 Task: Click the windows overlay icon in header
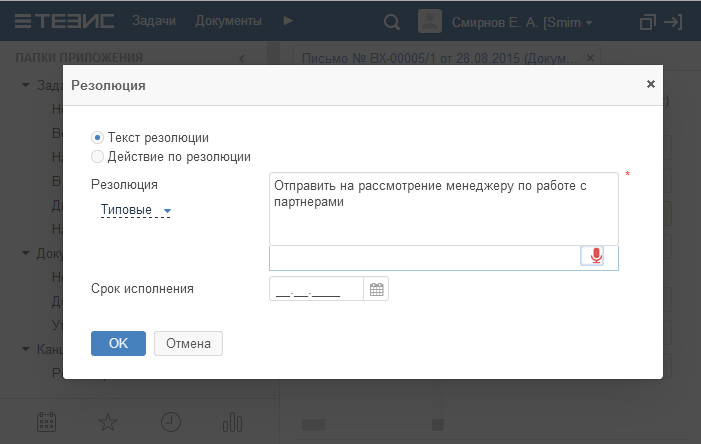pos(647,21)
